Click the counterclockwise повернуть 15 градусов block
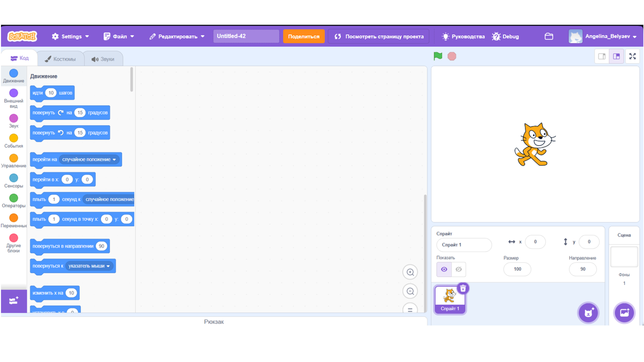Image resolution: width=644 pixels, height=362 pixels. [70, 132]
